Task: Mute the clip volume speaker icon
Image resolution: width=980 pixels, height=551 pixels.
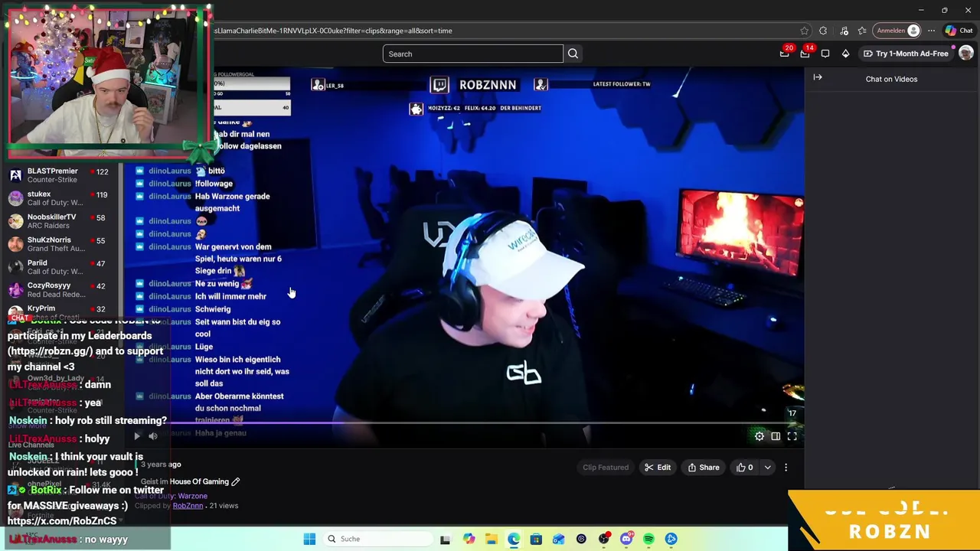Action: (153, 436)
